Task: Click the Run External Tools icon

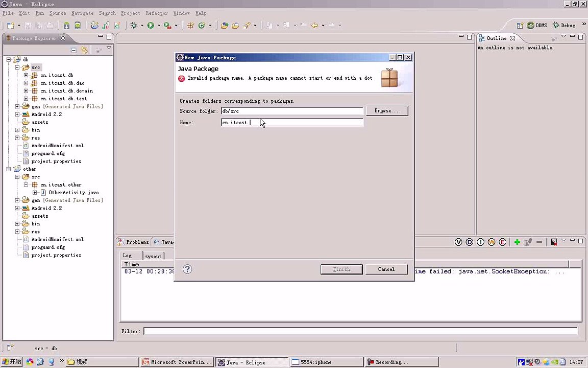Action: [167, 26]
